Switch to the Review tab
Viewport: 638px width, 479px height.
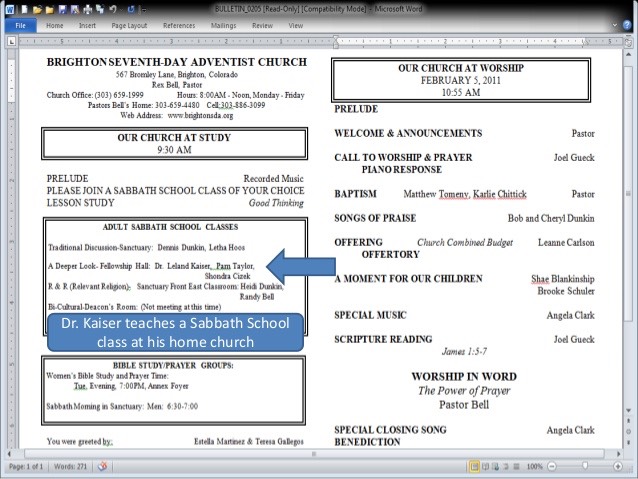point(262,26)
